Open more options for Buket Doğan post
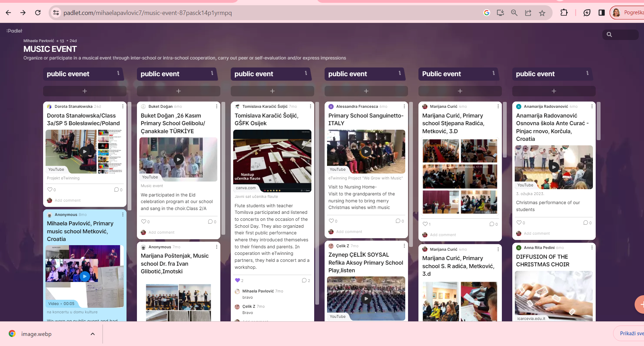Image resolution: width=644 pixels, height=346 pixels. 217,106
